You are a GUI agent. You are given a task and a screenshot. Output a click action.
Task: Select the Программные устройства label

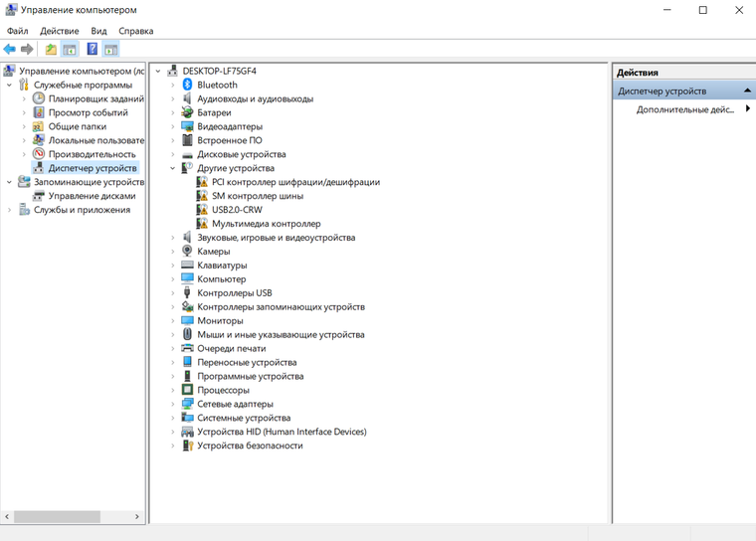251,377
